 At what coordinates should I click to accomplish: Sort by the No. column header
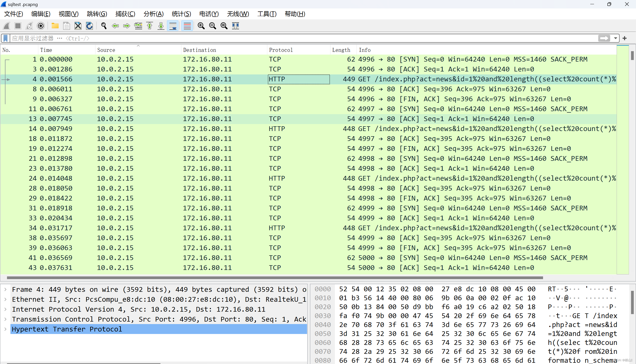coord(19,50)
